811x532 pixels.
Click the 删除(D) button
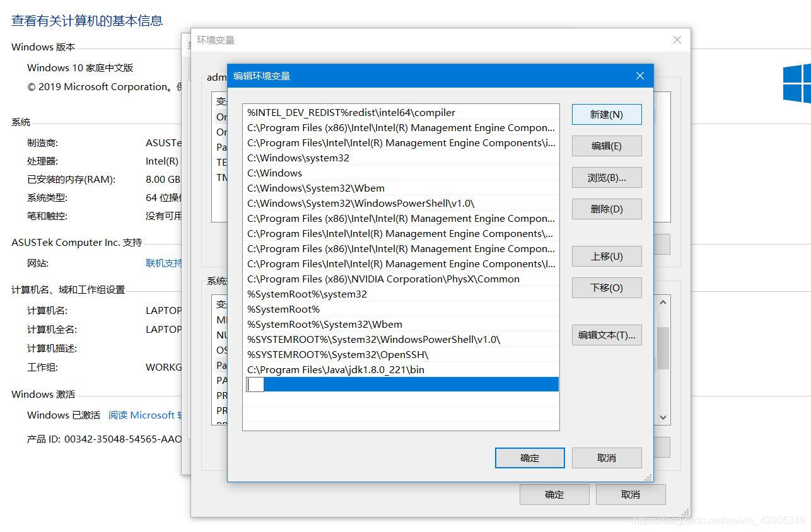coord(607,209)
